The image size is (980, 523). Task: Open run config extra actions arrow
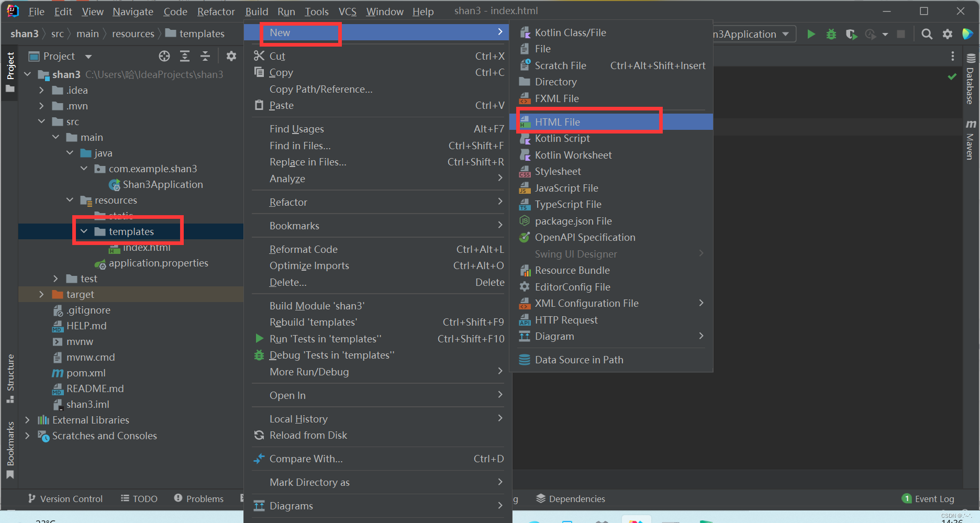(885, 34)
